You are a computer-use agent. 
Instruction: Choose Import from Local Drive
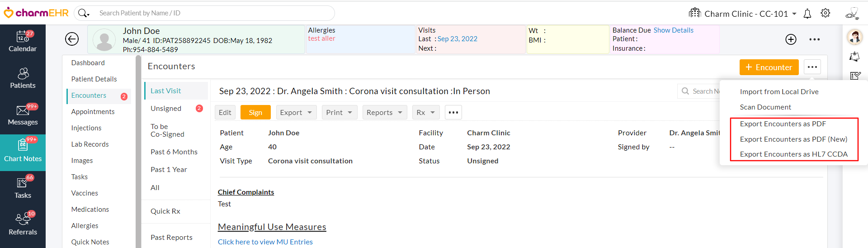[779, 92]
